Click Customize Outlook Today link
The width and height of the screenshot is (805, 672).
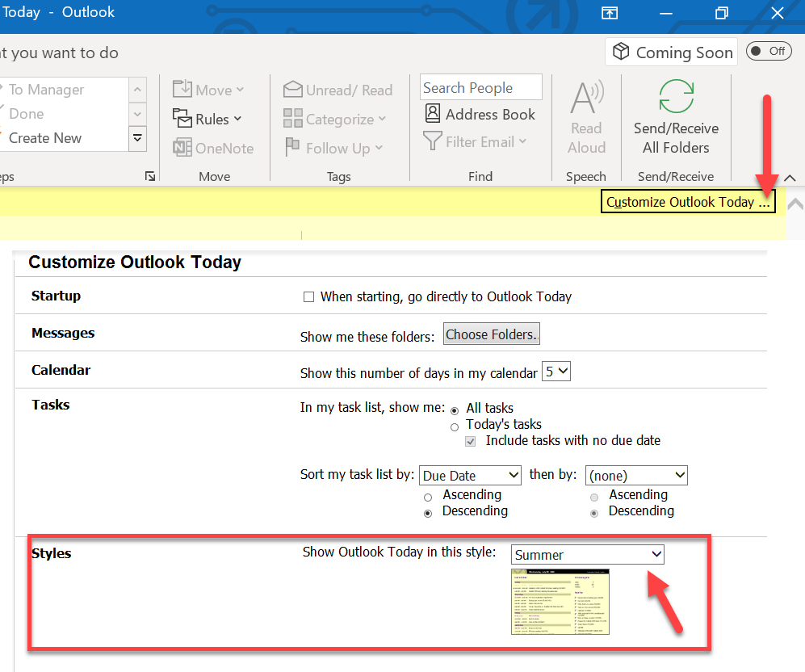click(x=688, y=202)
